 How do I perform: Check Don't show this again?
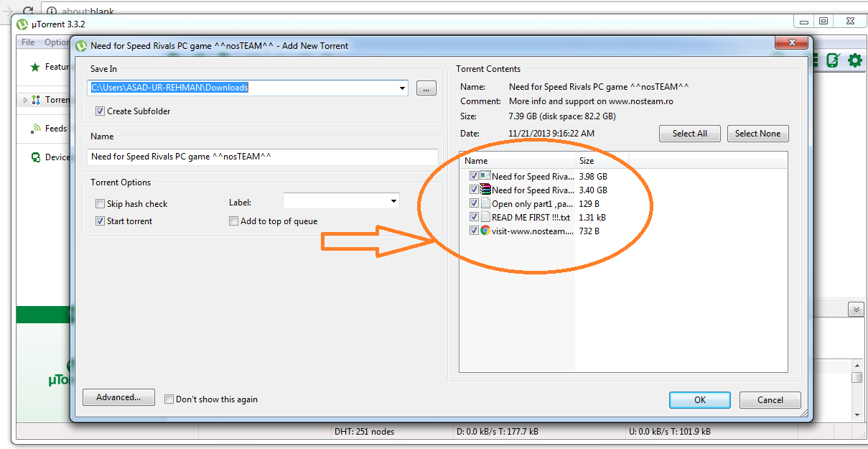click(x=169, y=399)
